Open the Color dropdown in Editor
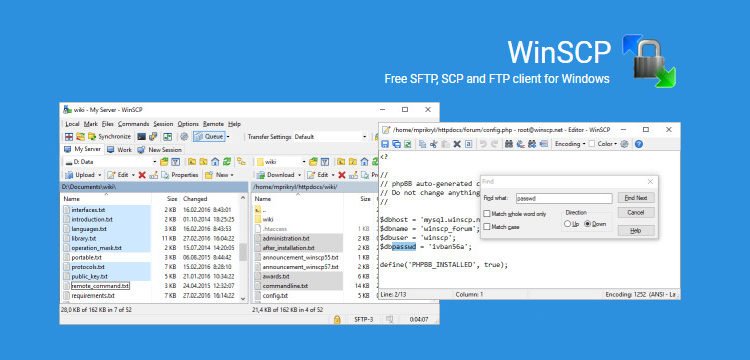This screenshot has width=750, height=360. (603, 144)
